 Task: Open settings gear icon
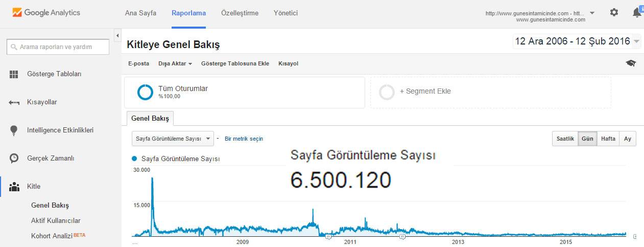click(614, 13)
